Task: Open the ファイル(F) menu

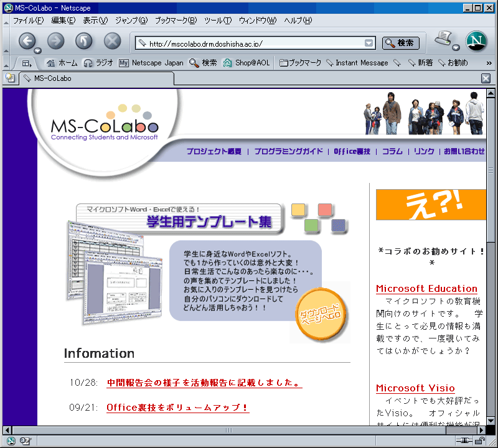Action: click(28, 21)
